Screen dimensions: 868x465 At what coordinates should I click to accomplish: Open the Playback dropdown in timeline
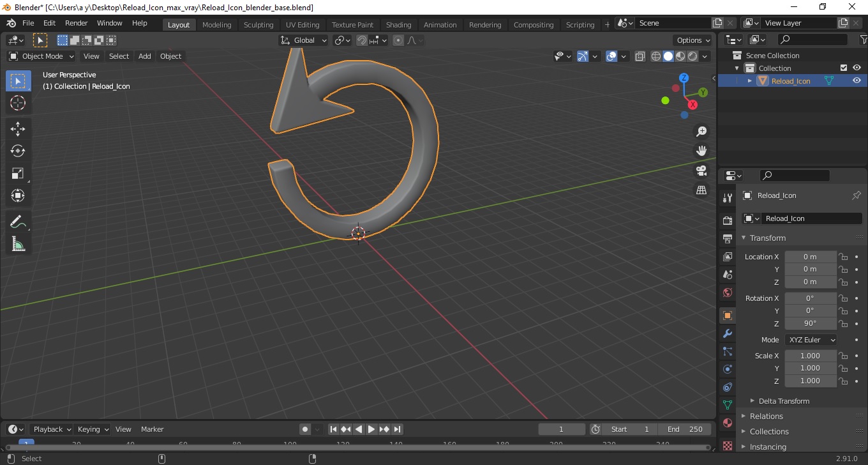tap(51, 429)
